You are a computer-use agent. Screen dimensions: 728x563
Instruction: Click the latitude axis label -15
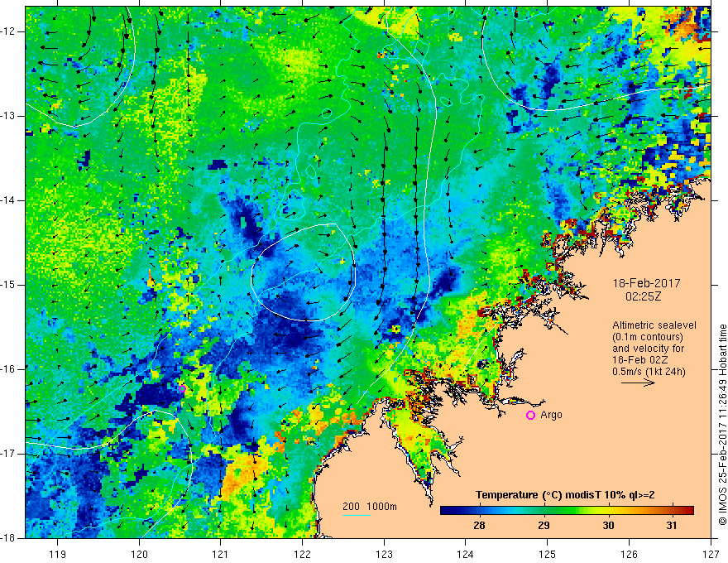(x=8, y=285)
